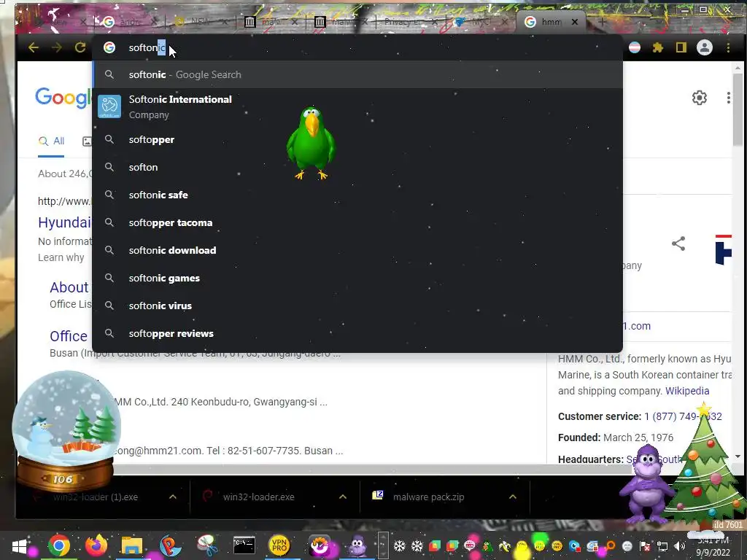The image size is (747, 560).
Task: Click the green parrot desktop buddy
Action: 311,144
